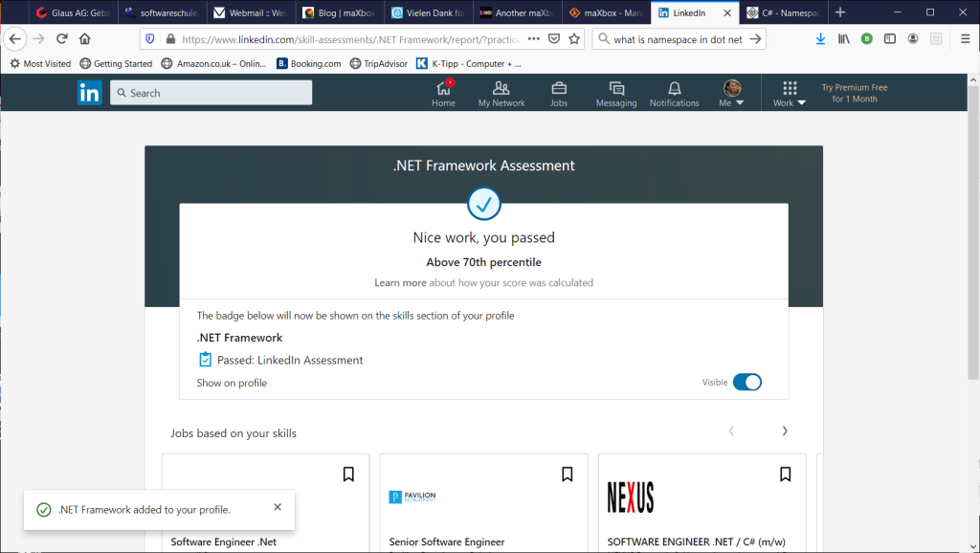Image resolution: width=980 pixels, height=553 pixels.
Task: Go to the My Network icon
Action: click(x=501, y=93)
